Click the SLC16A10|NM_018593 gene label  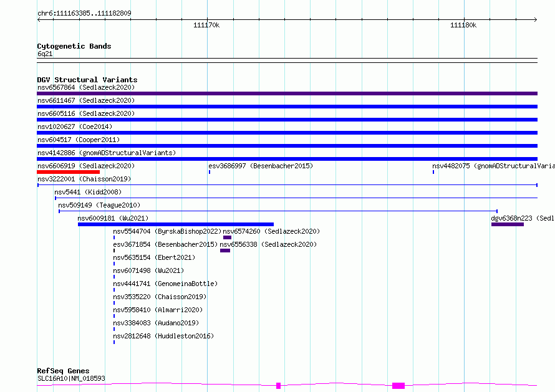point(71,378)
